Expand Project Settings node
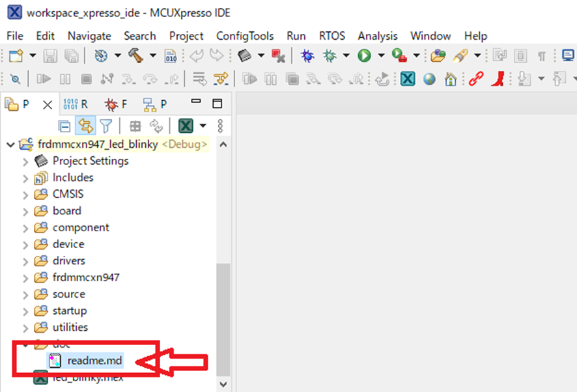 click(x=25, y=161)
